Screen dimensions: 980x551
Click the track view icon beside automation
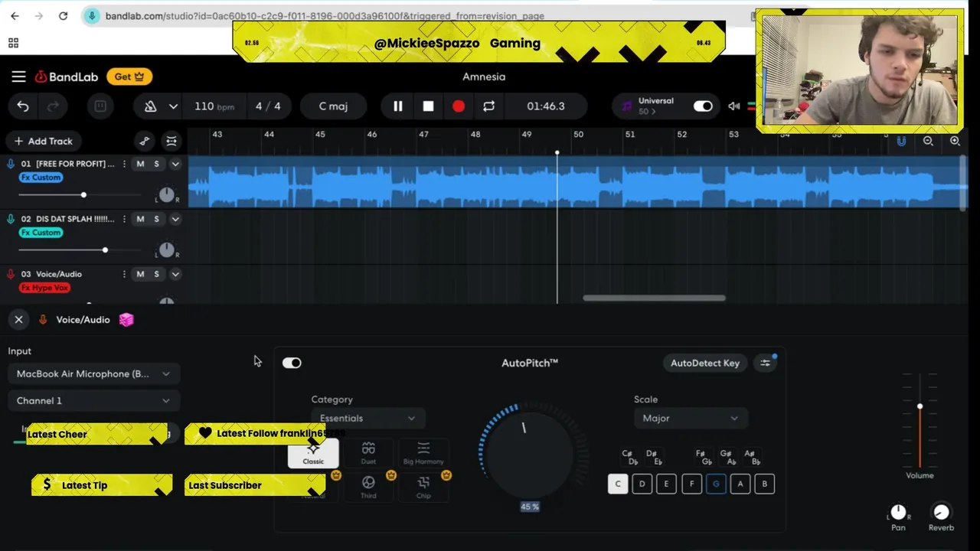click(171, 141)
